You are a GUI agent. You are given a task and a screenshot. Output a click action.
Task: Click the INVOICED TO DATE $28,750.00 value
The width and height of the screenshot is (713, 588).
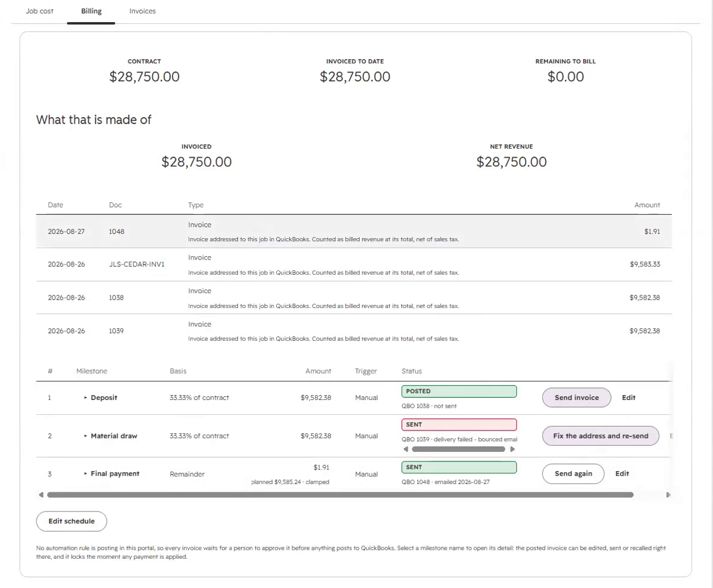pyautogui.click(x=354, y=76)
